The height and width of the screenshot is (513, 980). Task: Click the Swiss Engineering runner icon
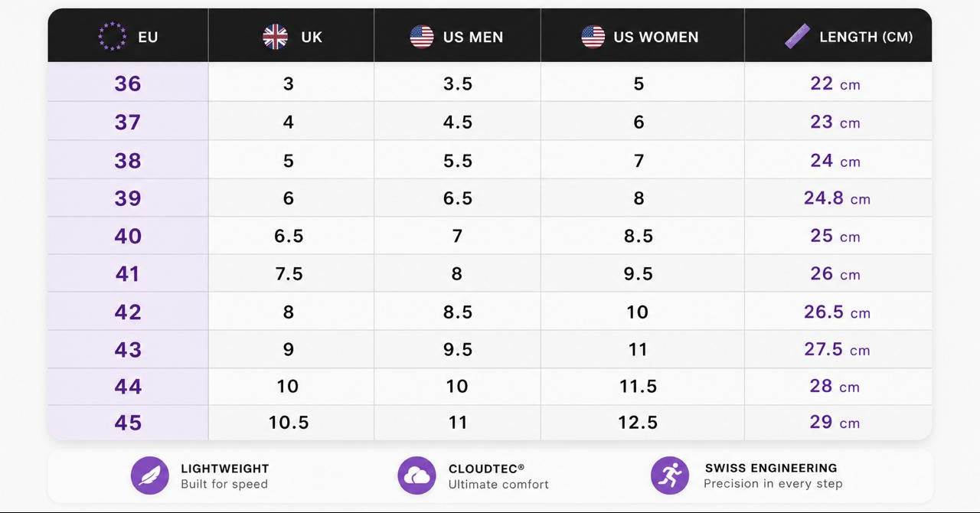670,475
